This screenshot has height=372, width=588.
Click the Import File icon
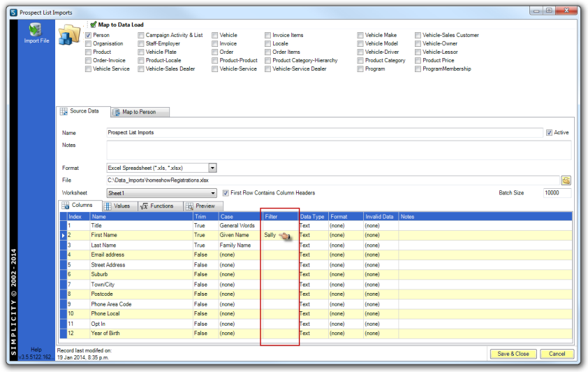coord(36,29)
